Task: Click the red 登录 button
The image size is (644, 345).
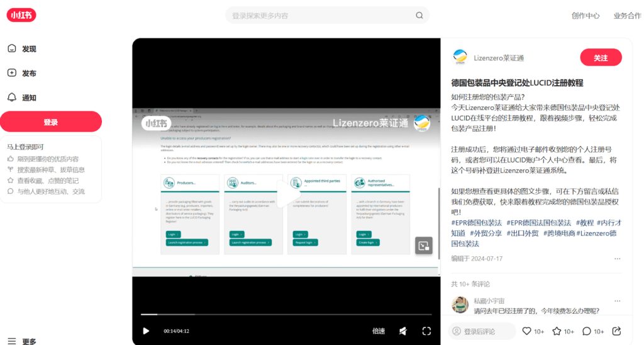Action: pos(51,122)
